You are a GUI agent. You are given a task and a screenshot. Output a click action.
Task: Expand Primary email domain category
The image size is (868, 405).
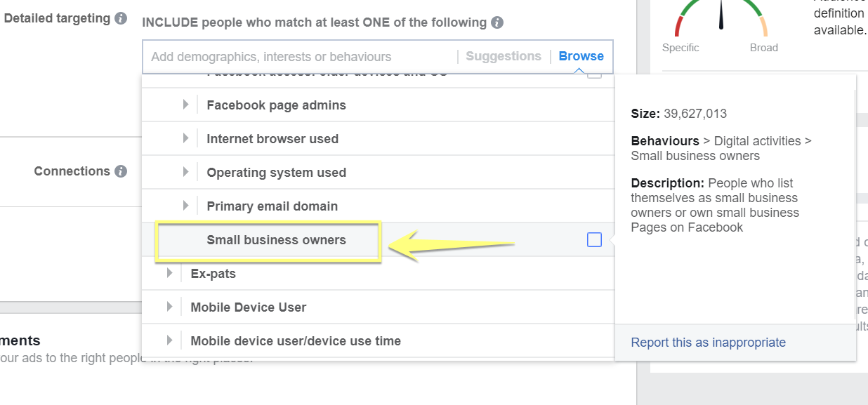(185, 206)
